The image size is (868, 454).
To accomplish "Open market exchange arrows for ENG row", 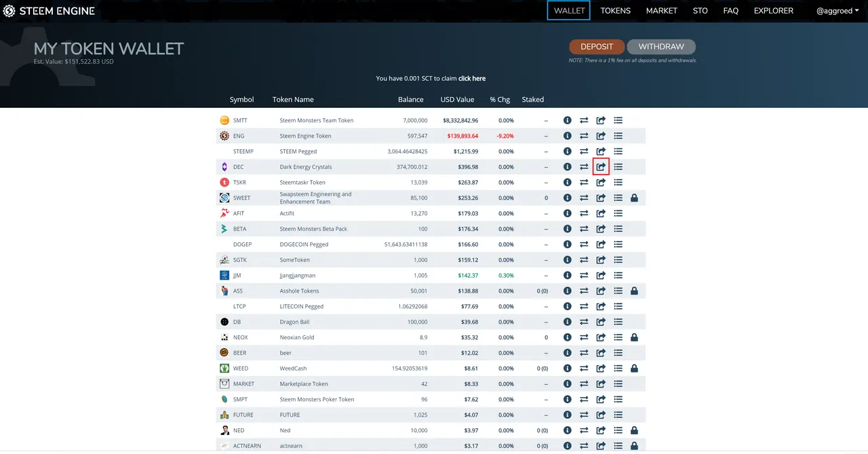I will point(584,136).
